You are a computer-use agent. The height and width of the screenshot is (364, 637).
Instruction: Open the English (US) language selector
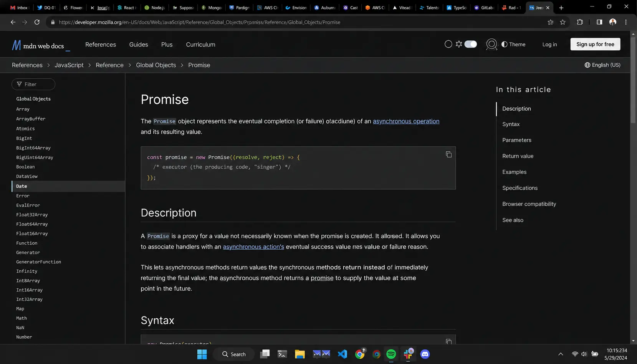pyautogui.click(x=602, y=65)
